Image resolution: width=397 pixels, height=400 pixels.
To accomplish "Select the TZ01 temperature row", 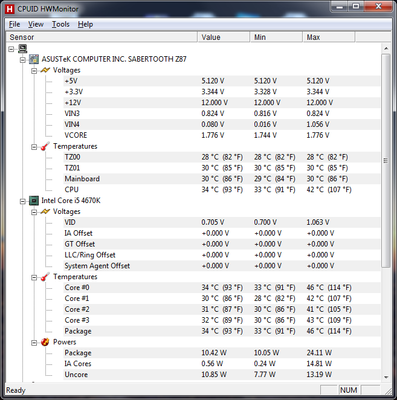I will coord(222,168).
